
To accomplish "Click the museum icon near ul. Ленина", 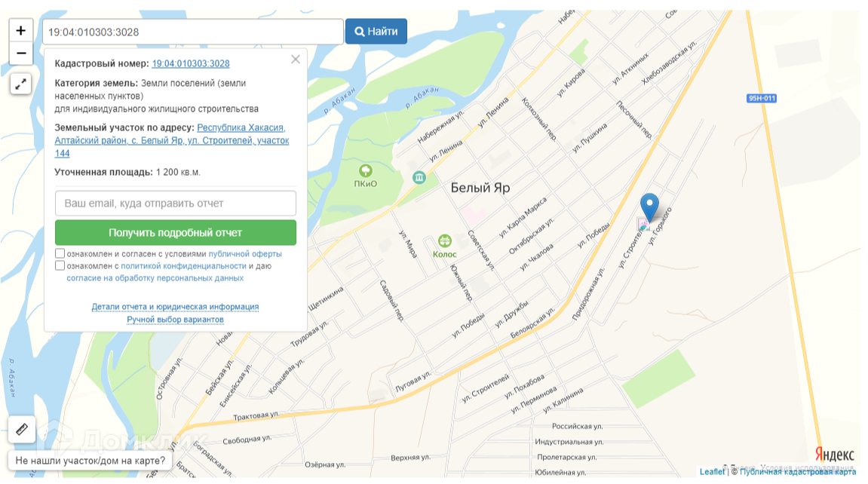I will [x=419, y=178].
